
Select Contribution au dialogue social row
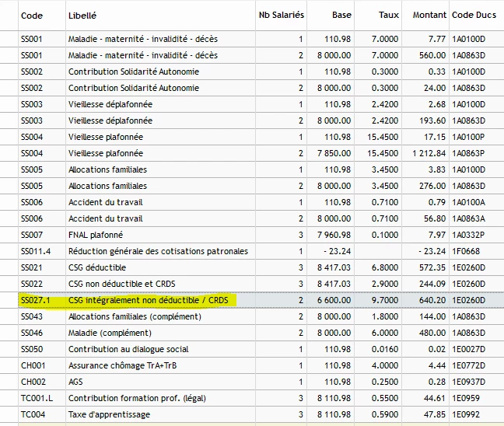click(x=128, y=349)
